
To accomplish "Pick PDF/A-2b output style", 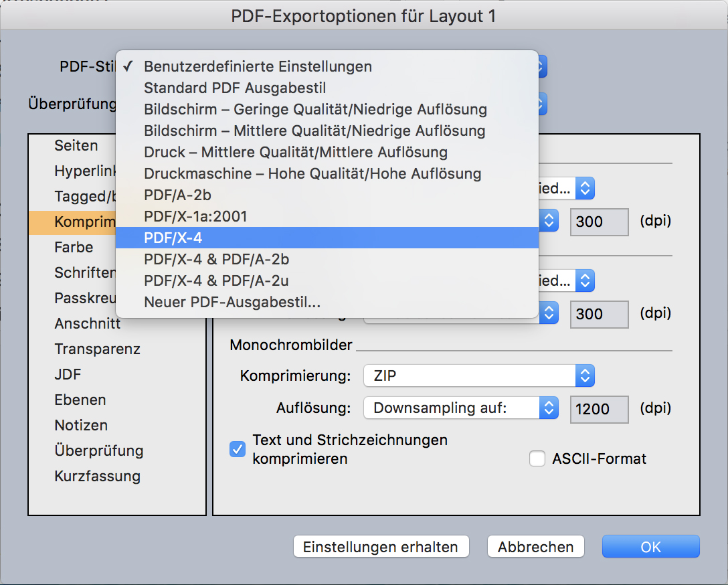I will (x=327, y=195).
